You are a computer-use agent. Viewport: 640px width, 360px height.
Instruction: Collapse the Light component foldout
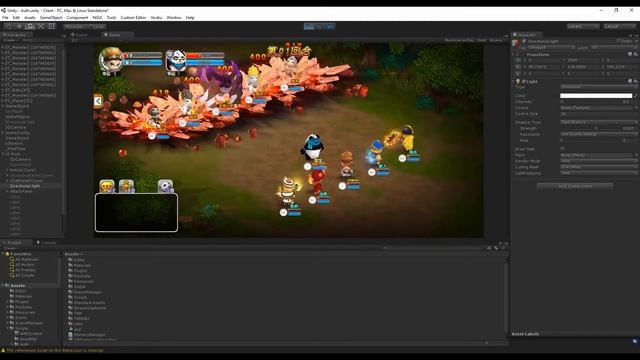(x=513, y=81)
